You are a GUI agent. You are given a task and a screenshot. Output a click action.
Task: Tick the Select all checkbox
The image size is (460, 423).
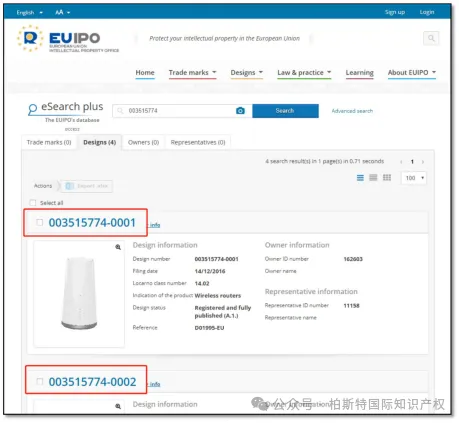point(33,203)
